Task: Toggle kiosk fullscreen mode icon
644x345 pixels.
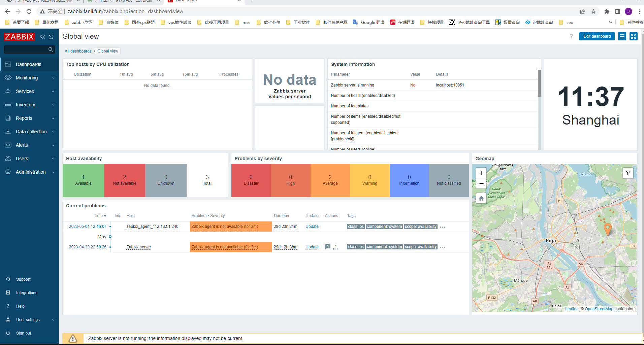Action: pos(634,36)
